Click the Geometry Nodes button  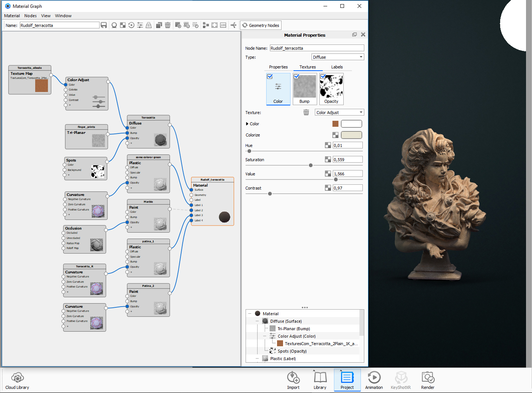261,25
